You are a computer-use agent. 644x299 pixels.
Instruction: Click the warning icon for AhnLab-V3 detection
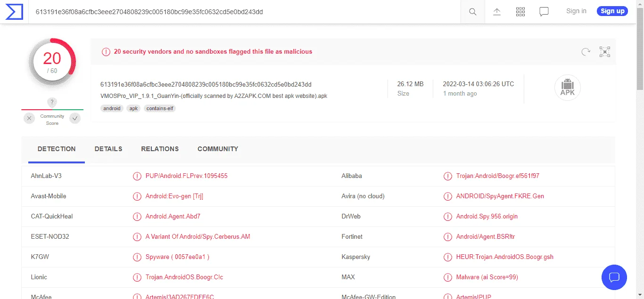pos(137,176)
